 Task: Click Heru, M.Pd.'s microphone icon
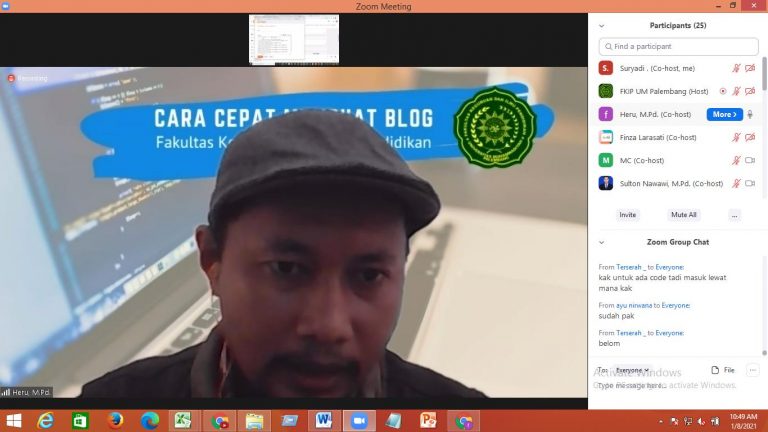[750, 114]
